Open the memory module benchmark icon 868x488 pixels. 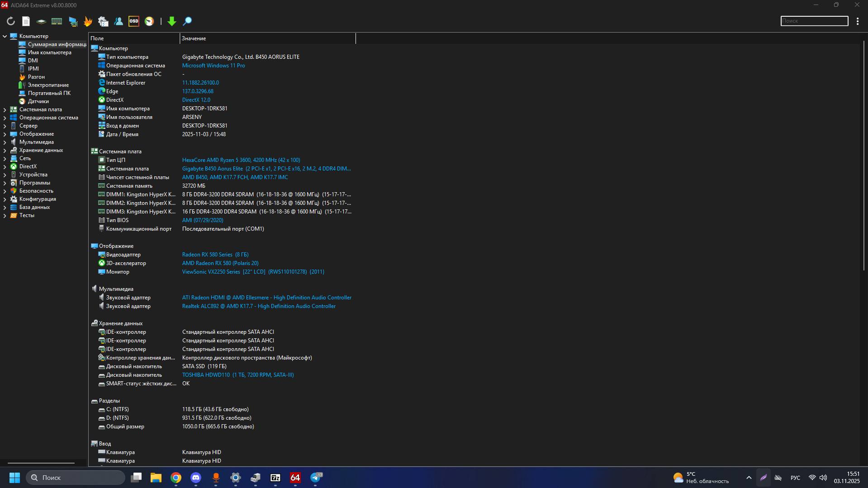tap(57, 21)
